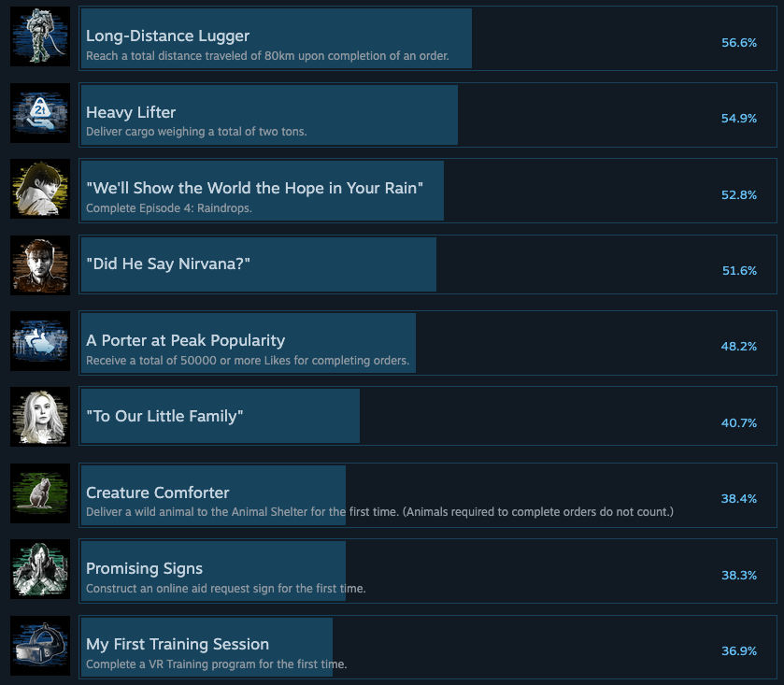Click the Creature Comforter description text
This screenshot has height=685, width=784.
379,512
